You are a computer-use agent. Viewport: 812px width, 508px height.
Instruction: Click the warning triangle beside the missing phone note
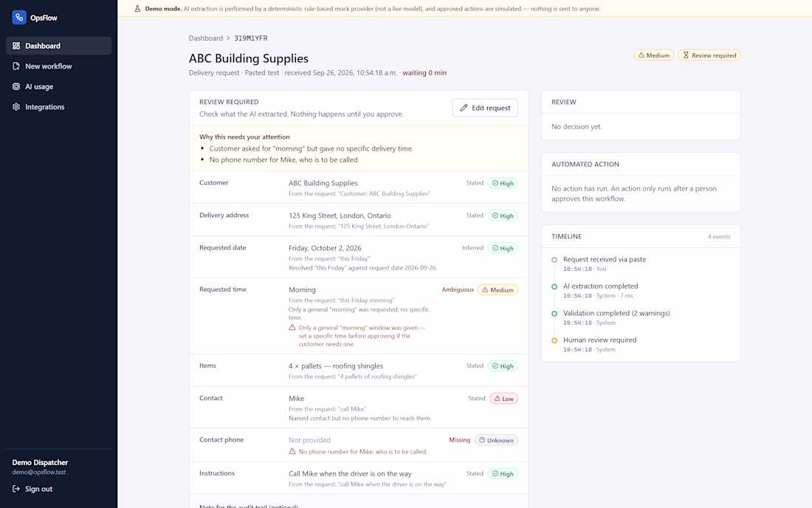(292, 451)
